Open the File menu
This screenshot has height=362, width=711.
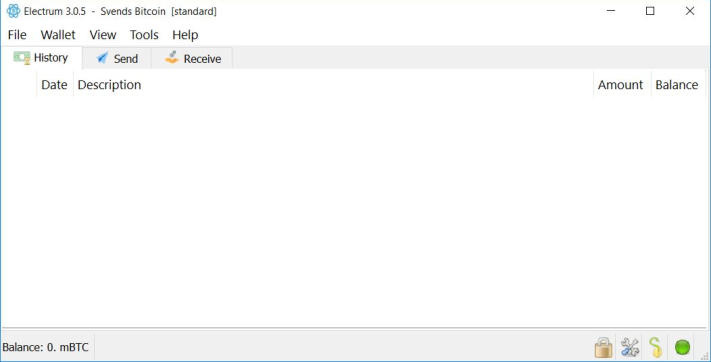[17, 35]
